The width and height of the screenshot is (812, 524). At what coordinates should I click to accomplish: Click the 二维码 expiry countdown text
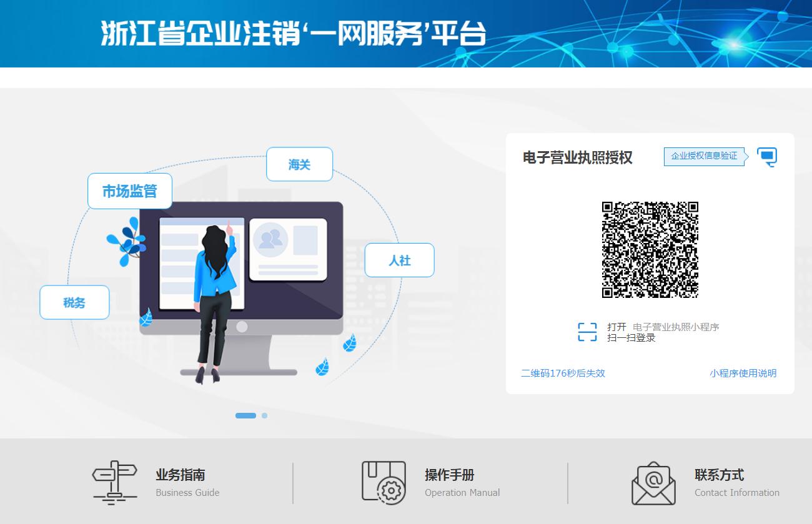tap(563, 373)
